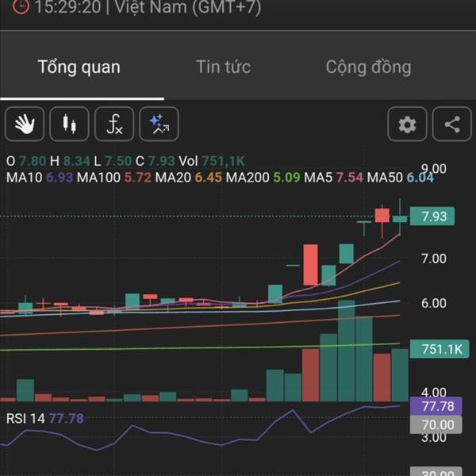This screenshot has height=476, width=476.
Task: Select the hand pan tool
Action: (25, 124)
